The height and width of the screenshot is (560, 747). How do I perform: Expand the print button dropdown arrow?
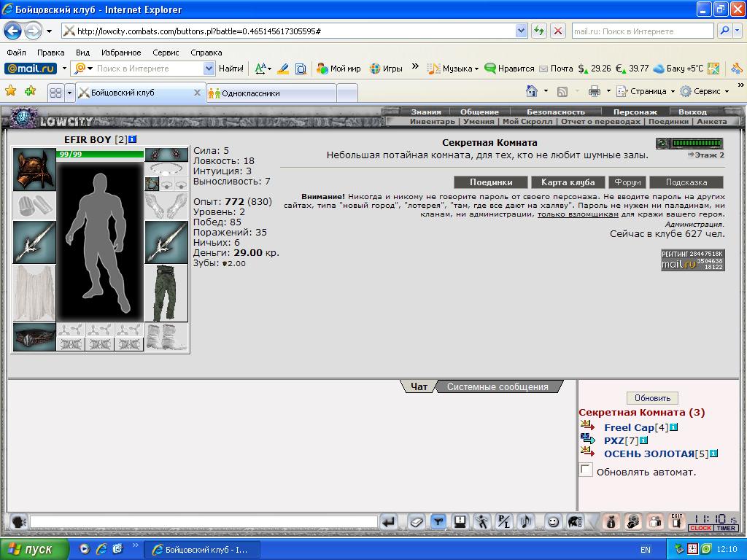[608, 91]
